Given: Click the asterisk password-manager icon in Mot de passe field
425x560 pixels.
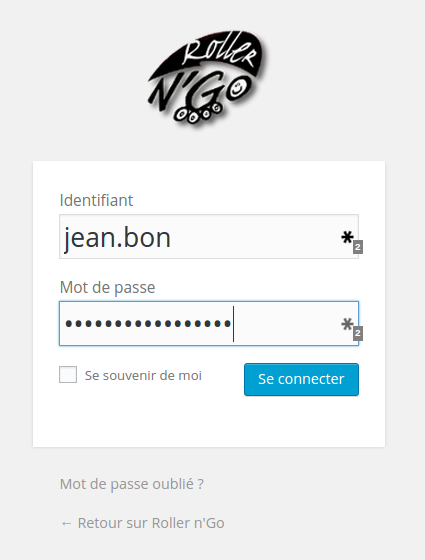Looking at the screenshot, I should coord(347,324).
